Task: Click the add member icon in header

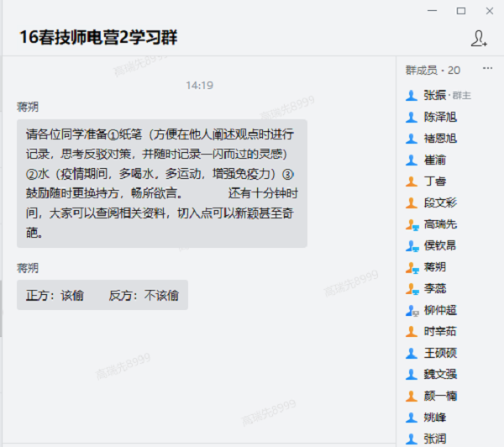Action: 479,38
